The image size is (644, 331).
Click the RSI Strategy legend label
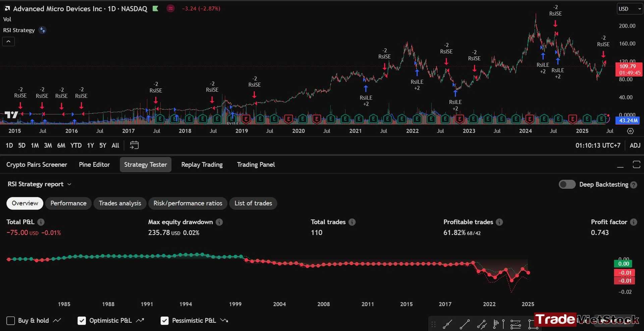point(19,30)
